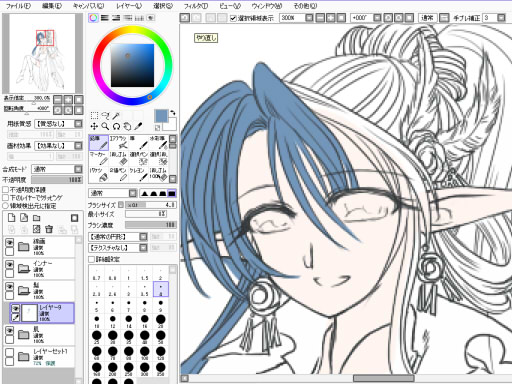Viewport: 512px width, 384px height.
Task: Select brush size 5 preset
Action: point(97,306)
